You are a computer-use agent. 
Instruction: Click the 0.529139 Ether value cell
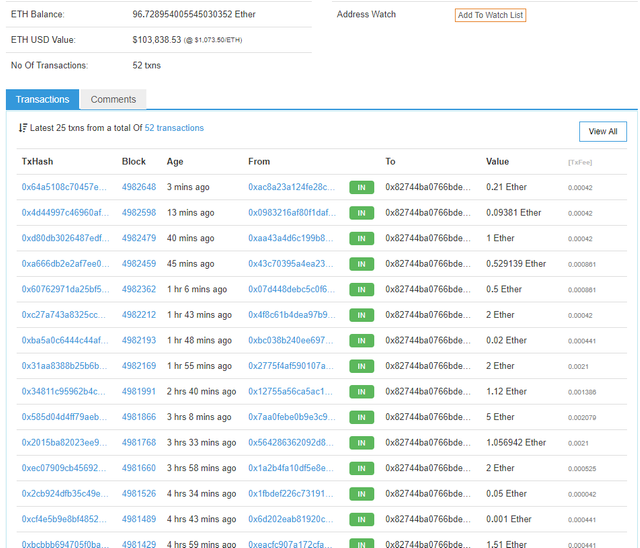pyautogui.click(x=516, y=264)
